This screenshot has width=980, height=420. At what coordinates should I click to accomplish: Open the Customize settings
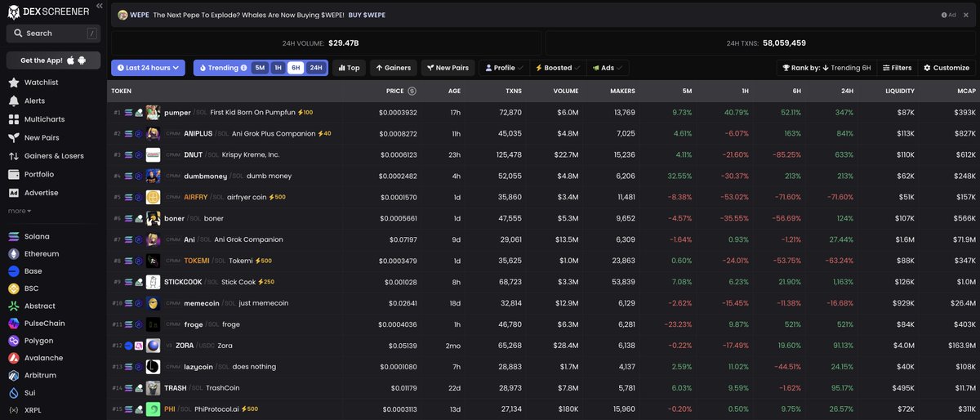[947, 68]
